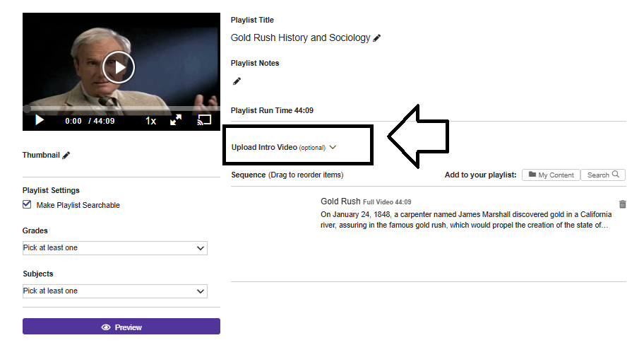Click the Playlist Run Time 44:09 text
This screenshot has height=345, width=644.
point(272,110)
